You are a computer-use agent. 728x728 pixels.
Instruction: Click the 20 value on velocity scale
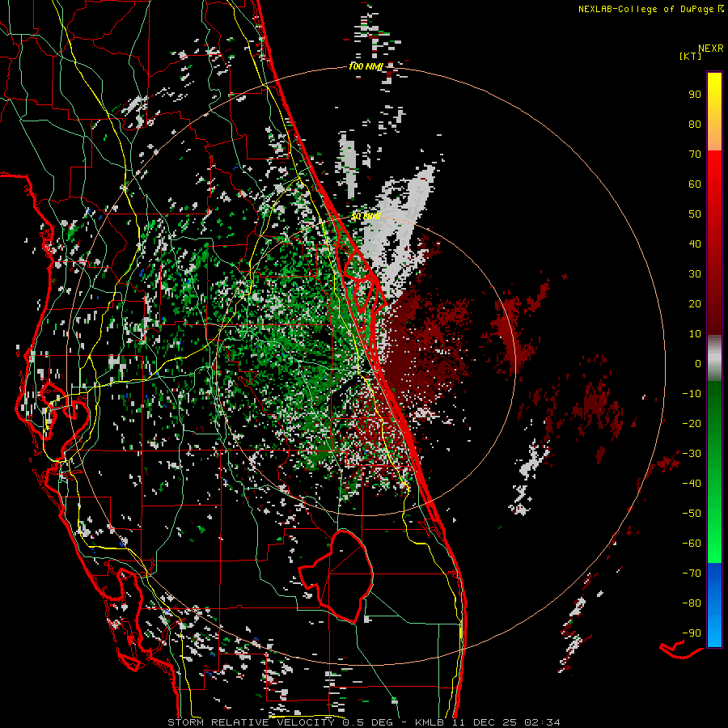pos(695,303)
